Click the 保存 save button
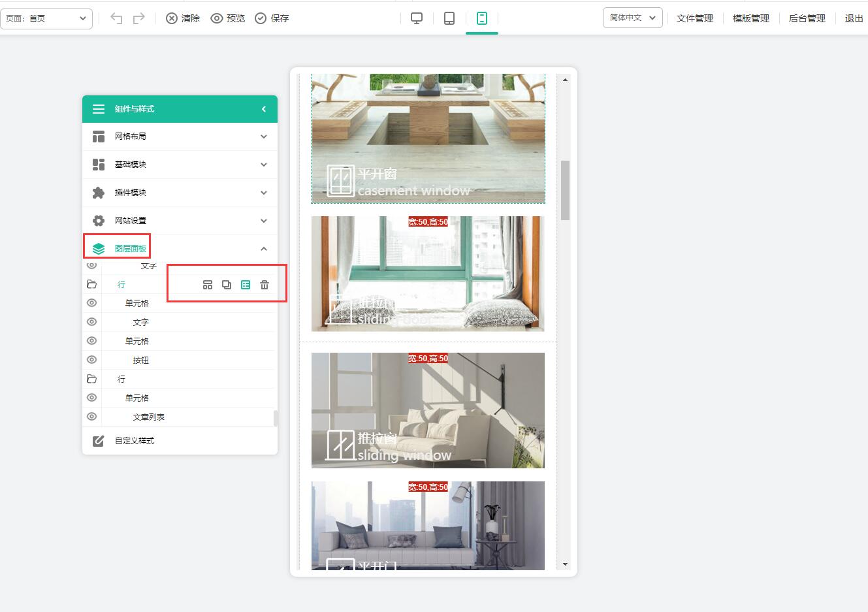This screenshot has width=868, height=612. tap(272, 18)
